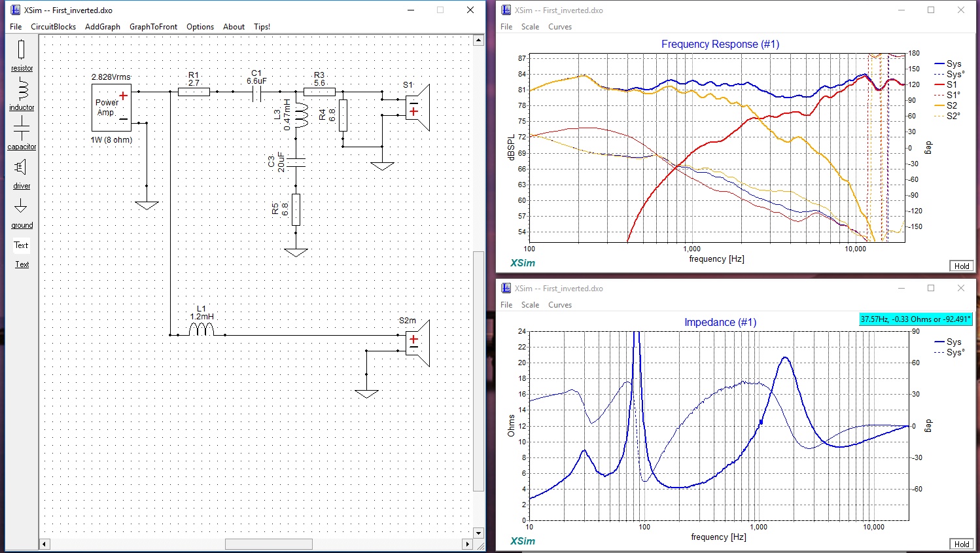Click S1 legend entry in Frequency Response
980x553 pixels.
click(x=946, y=85)
